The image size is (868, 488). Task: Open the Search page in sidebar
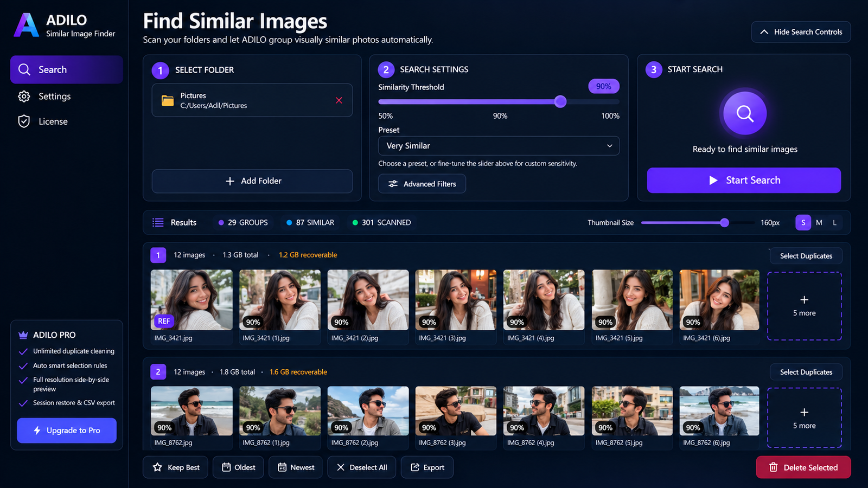pos(66,69)
